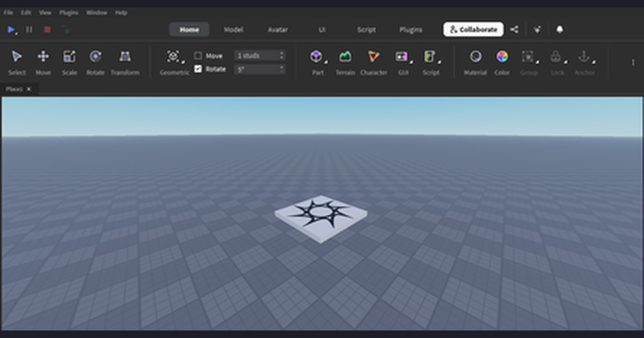This screenshot has height=338, width=644.
Task: Open the View menu
Action: point(45,12)
